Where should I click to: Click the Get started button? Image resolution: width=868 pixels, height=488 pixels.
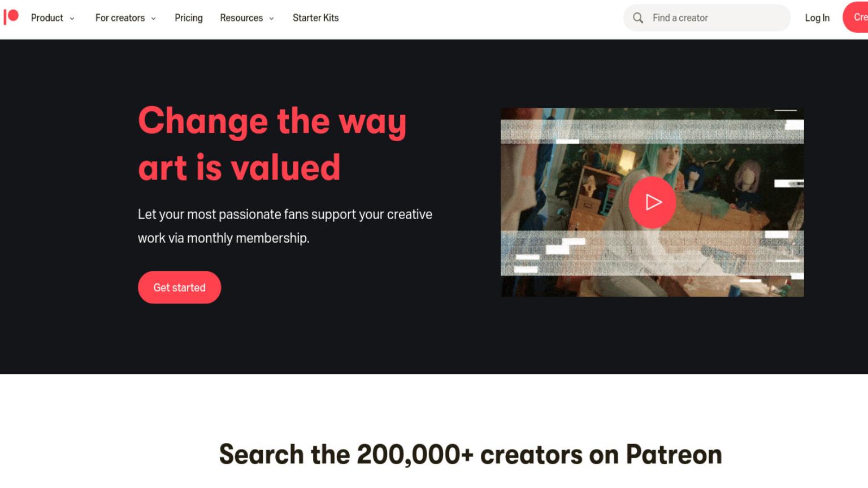coord(180,287)
